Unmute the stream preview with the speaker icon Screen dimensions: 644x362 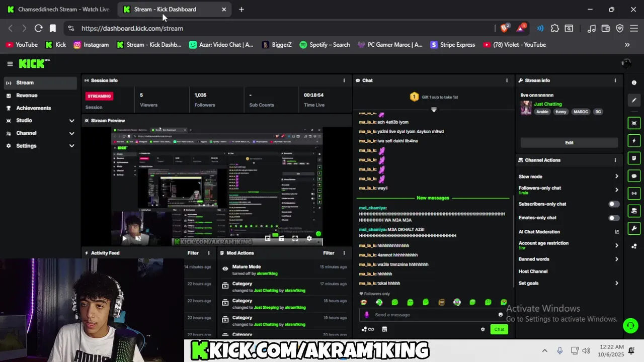(138, 238)
